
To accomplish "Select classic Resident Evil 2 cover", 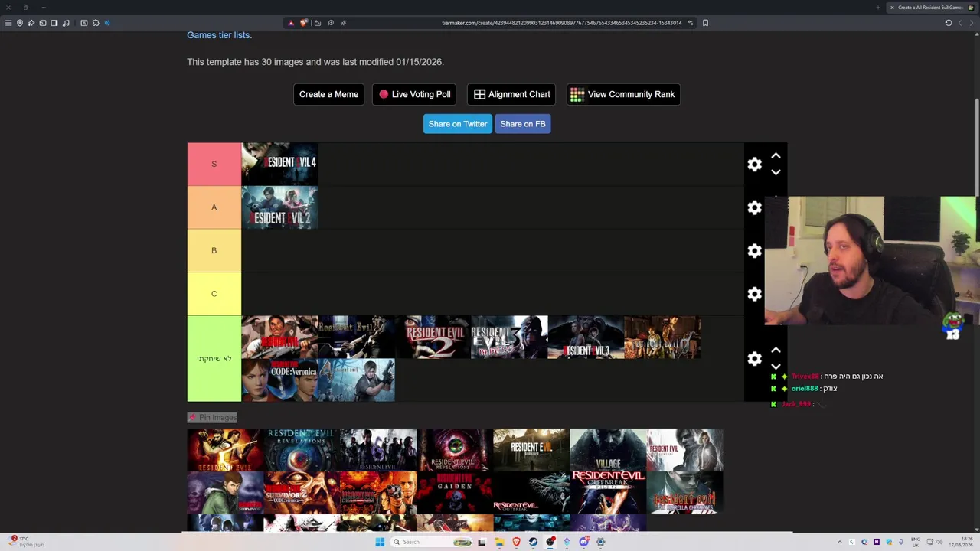I will tap(433, 337).
